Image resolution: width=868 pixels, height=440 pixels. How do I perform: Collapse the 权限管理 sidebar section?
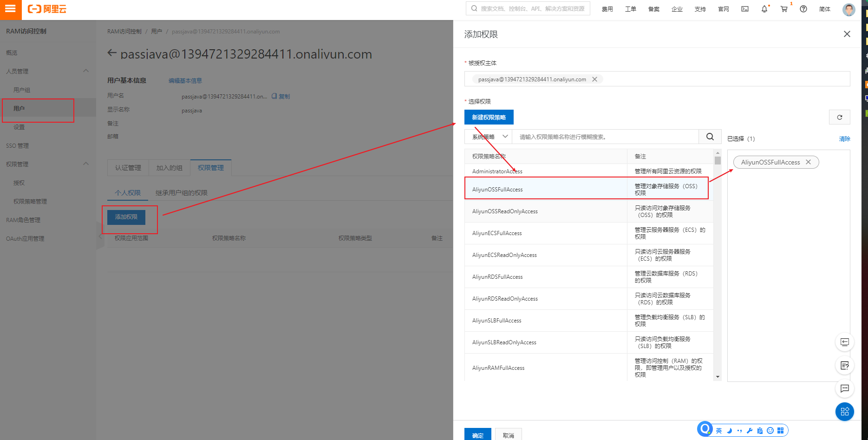click(85, 164)
